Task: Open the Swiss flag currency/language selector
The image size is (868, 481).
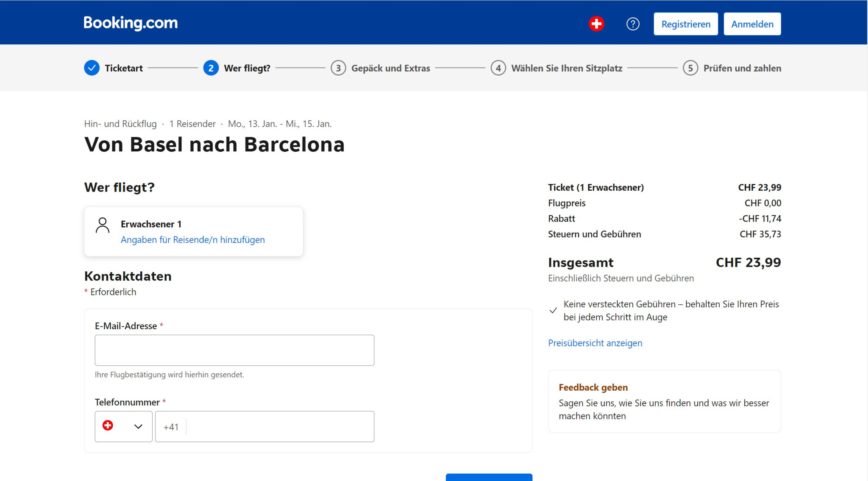Action: point(596,24)
